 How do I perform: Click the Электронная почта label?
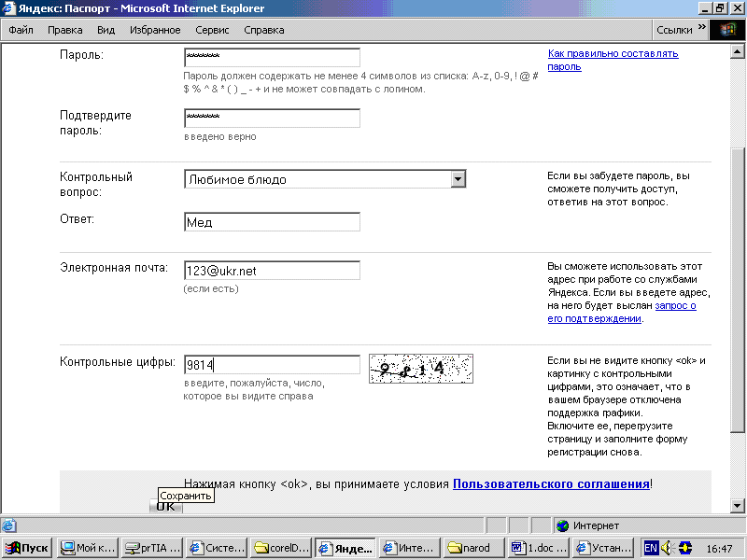[x=114, y=268]
